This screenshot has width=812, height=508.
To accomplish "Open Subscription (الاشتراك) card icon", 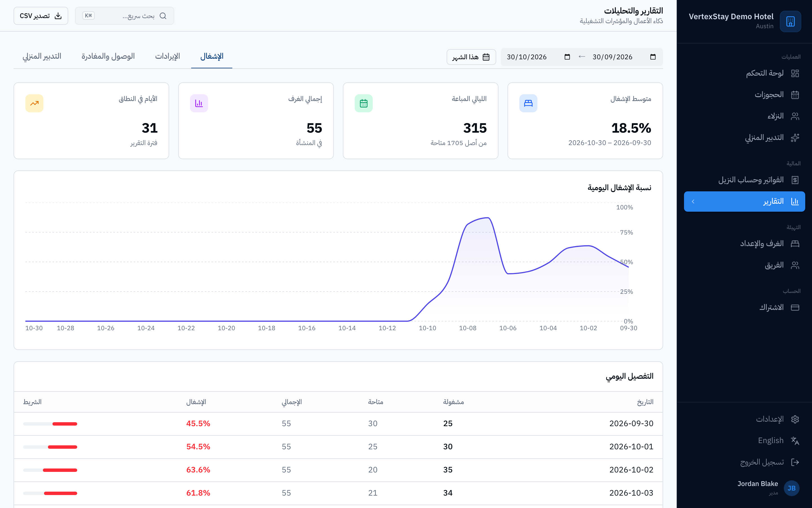I will click(x=795, y=307).
